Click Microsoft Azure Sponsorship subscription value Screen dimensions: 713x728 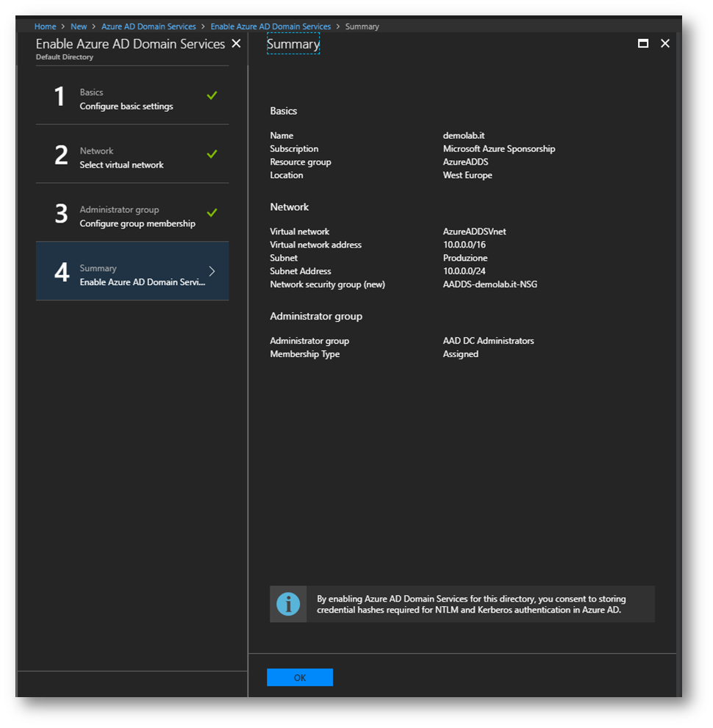[499, 148]
